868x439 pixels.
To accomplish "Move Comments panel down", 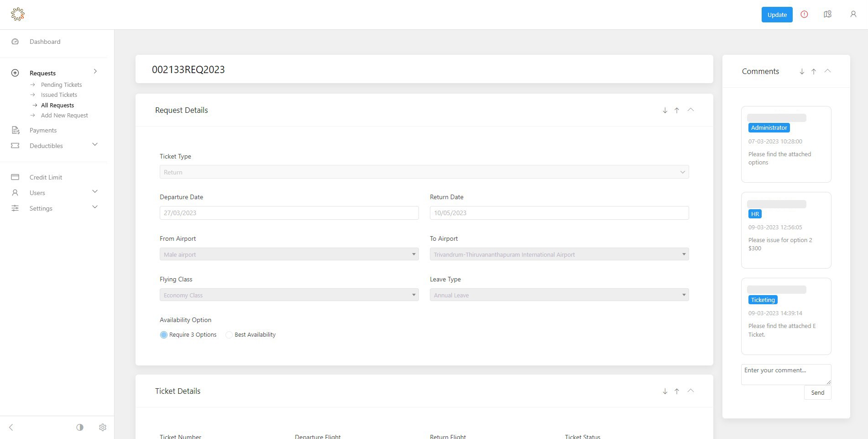I will pos(802,72).
